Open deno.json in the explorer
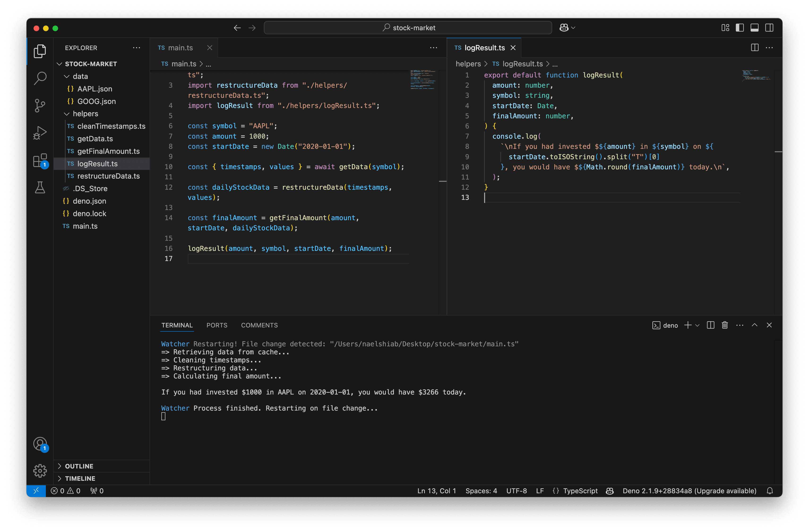 [102, 201]
